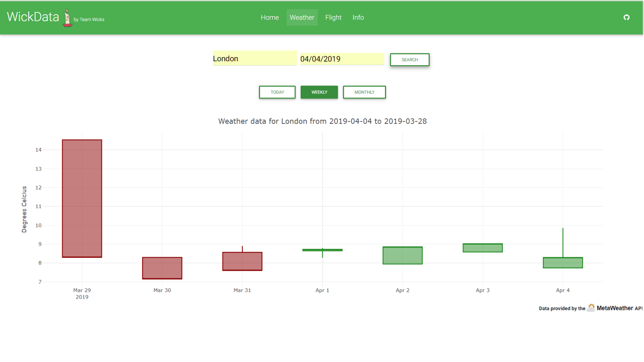This screenshot has height=362, width=644.
Task: Click the 04/04/2019 date field
Action: (342, 59)
